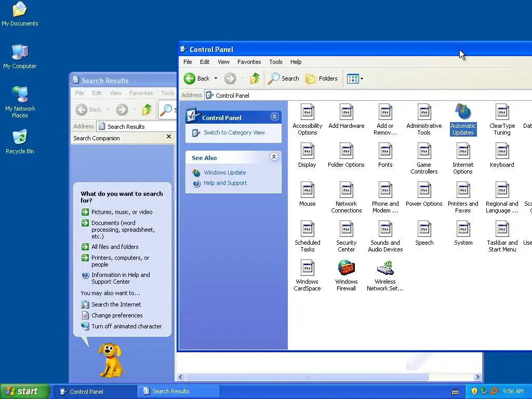The width and height of the screenshot is (532, 399).
Task: Open Back history dropdown arrow in Control Panel
Action: (216, 78)
